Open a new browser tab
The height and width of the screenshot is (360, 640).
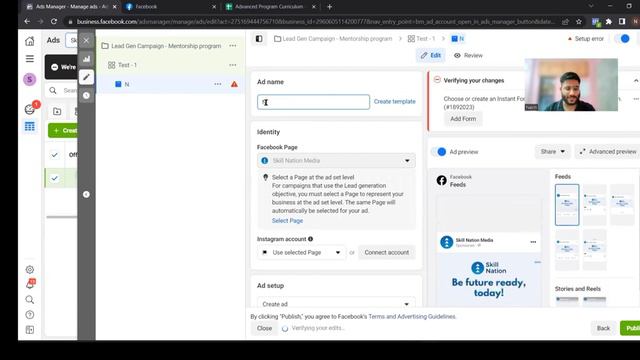(329, 7)
